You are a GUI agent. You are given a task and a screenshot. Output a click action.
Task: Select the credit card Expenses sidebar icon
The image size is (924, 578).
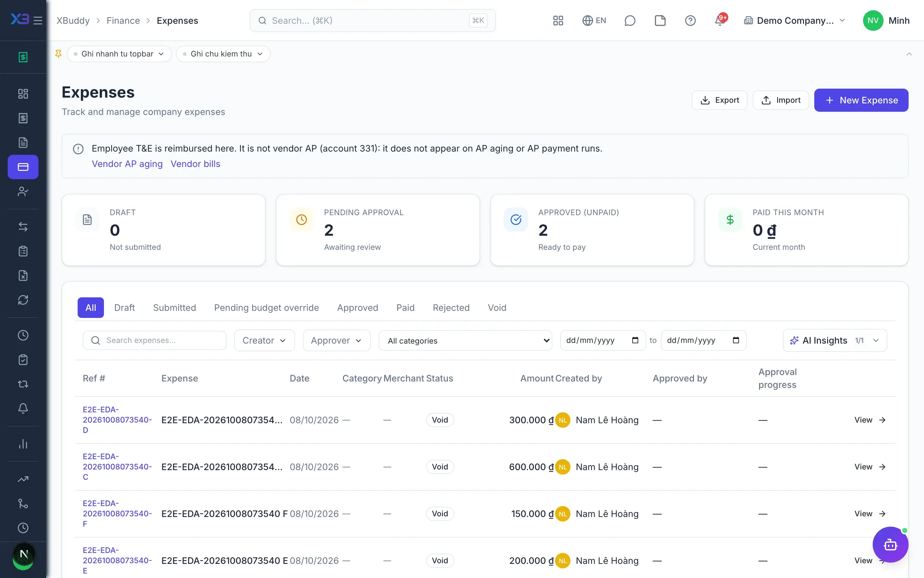(23, 167)
